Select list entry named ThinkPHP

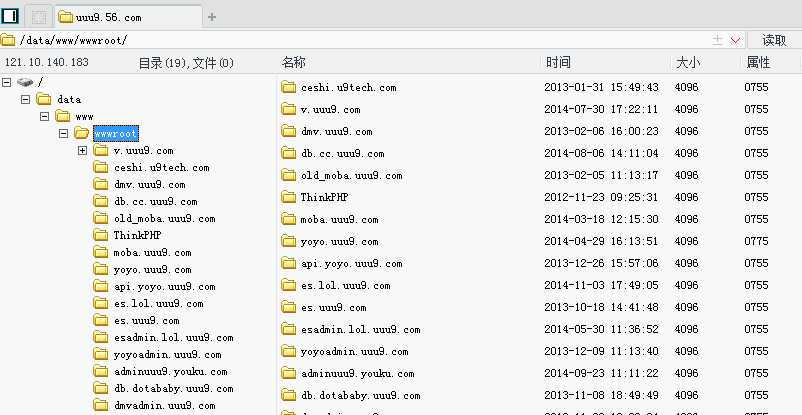tap(324, 197)
